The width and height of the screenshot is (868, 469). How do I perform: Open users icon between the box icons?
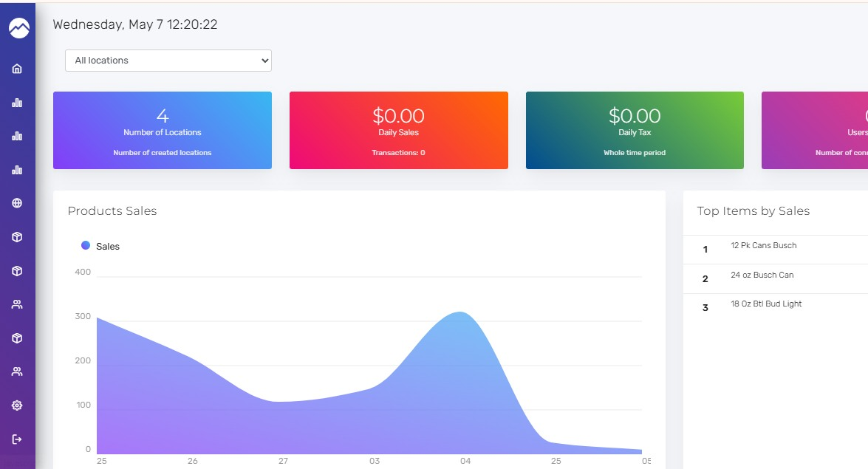(17, 304)
